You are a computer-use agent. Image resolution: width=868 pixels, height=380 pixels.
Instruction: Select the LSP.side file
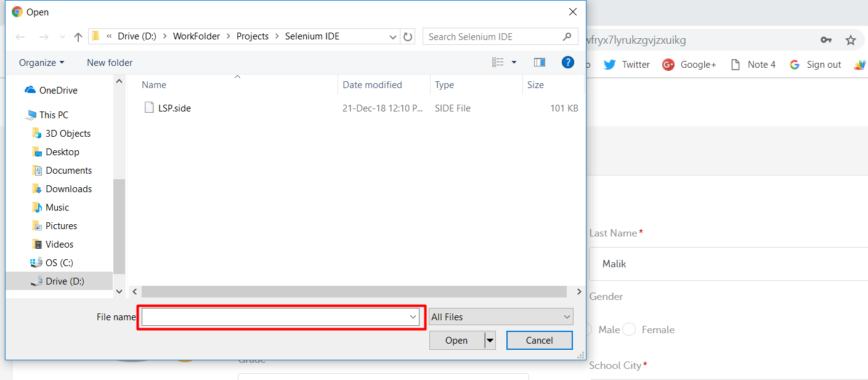tap(174, 108)
